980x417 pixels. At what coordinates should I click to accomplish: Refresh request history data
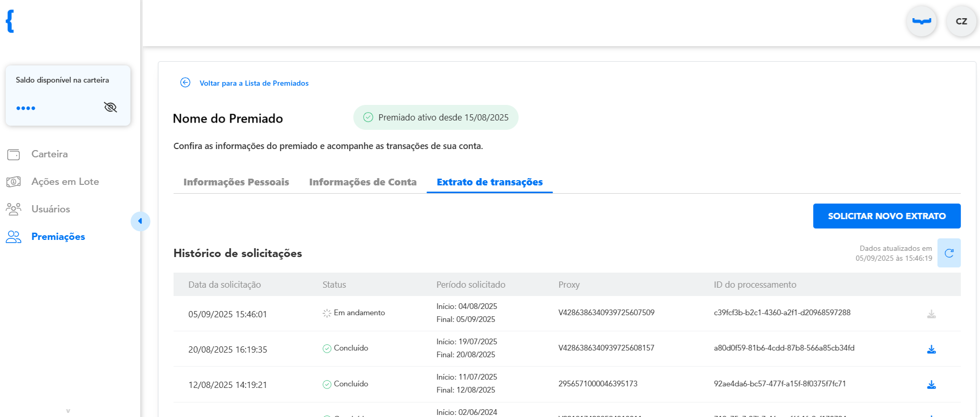(949, 253)
